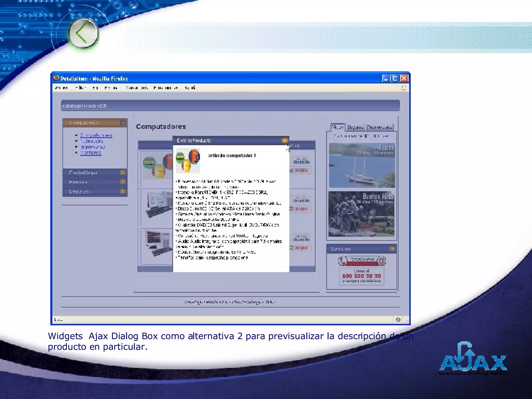Click the green back arrow slide button

[83, 34]
